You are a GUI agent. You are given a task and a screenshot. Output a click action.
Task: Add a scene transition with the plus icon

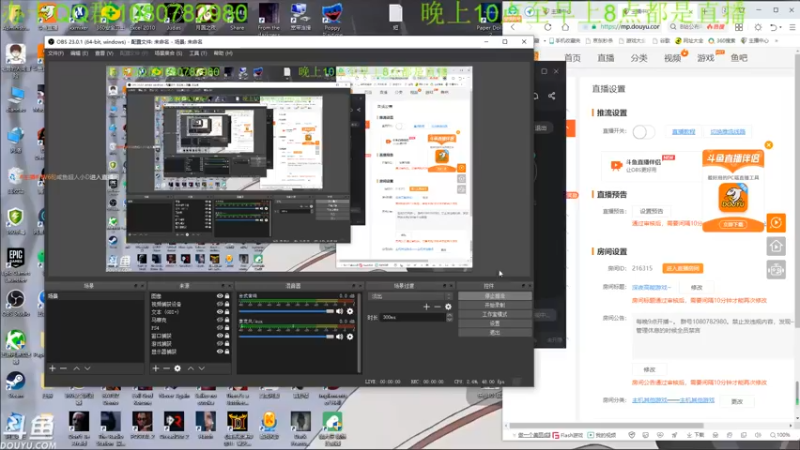[426, 307]
